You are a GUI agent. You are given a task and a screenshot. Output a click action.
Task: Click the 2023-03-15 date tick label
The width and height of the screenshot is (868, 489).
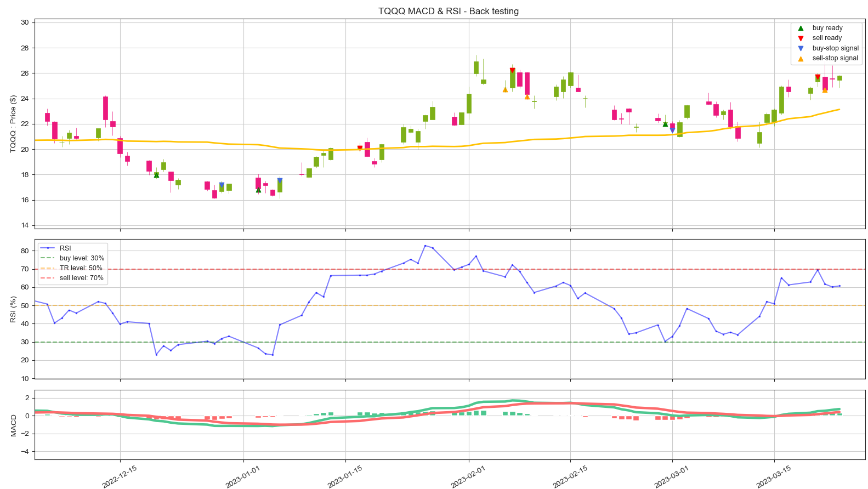pyautogui.click(x=774, y=476)
